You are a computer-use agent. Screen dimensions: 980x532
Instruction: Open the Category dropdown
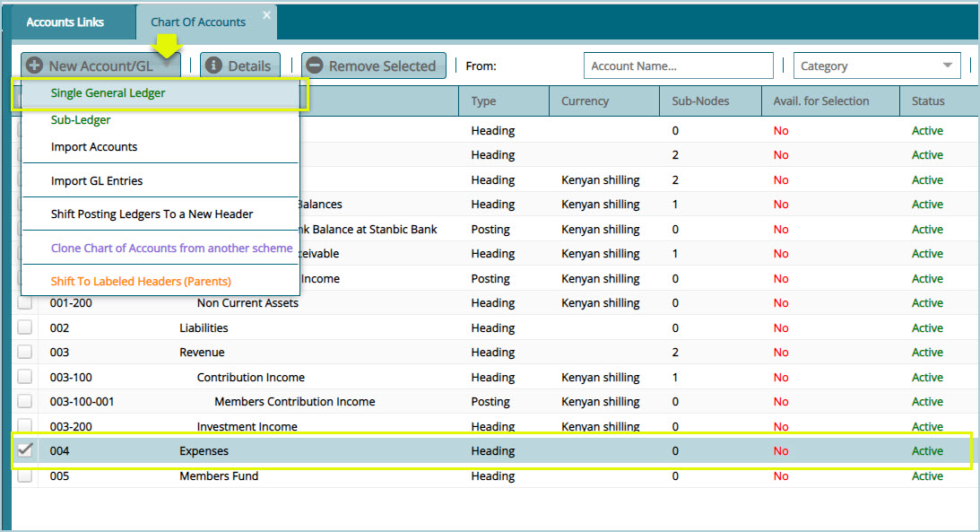(x=876, y=65)
